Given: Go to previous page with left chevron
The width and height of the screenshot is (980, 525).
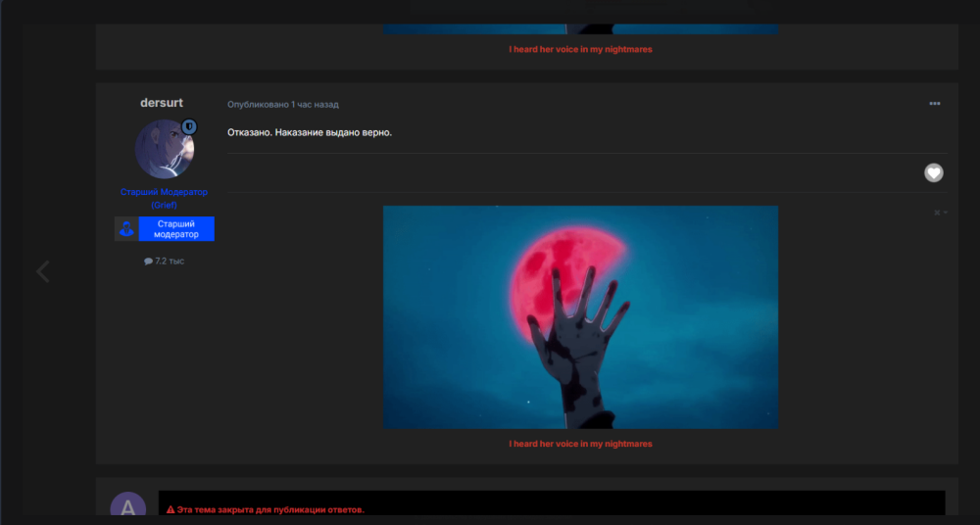Looking at the screenshot, I should [42, 271].
